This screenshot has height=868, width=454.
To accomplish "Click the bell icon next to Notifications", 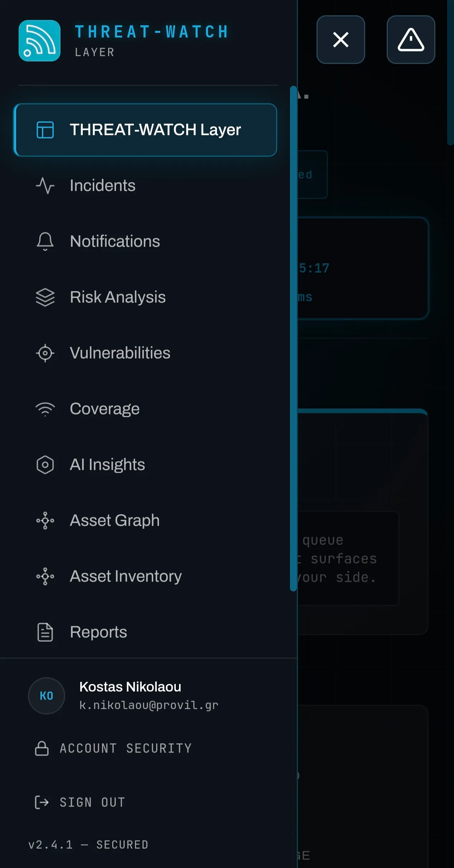I will coord(45,242).
